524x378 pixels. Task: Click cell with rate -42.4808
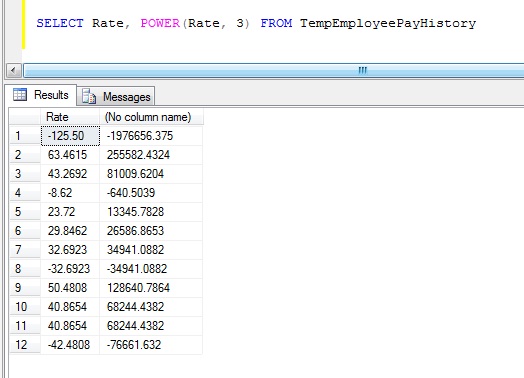pyautogui.click(x=70, y=345)
